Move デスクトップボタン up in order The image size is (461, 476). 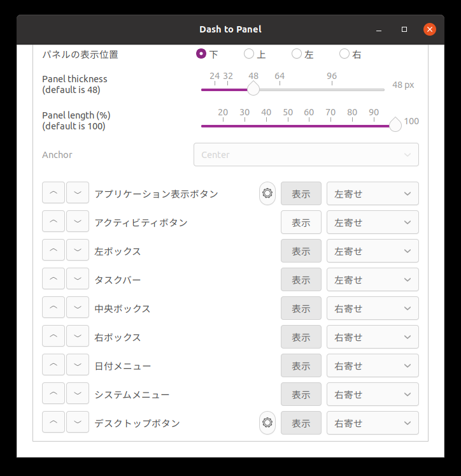click(x=53, y=422)
